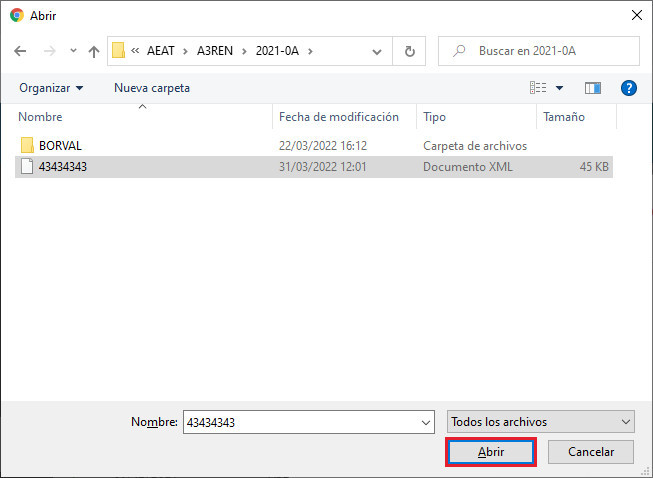Select A3REN in the breadcrumb path

coord(215,51)
